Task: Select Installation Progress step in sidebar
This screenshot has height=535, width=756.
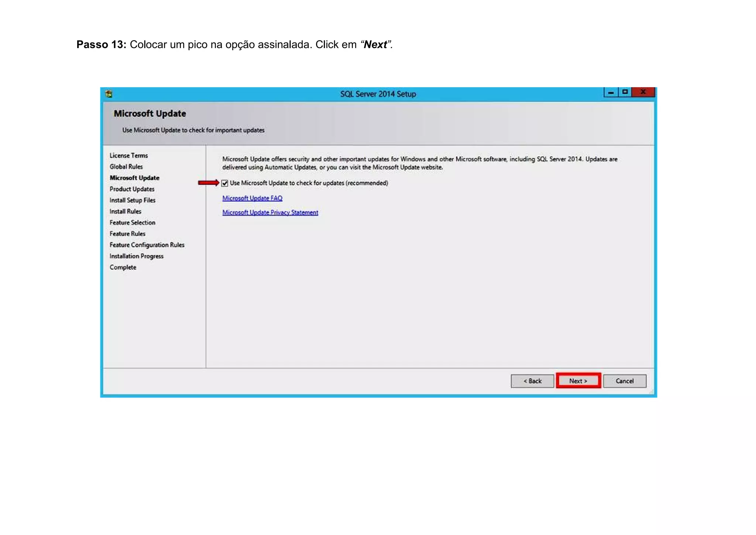Action: click(x=136, y=256)
